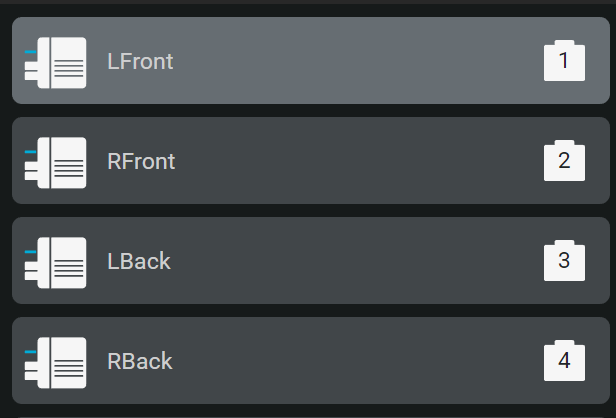Click the dark strip above the device list
This screenshot has height=418, width=616.
pos(308,2)
